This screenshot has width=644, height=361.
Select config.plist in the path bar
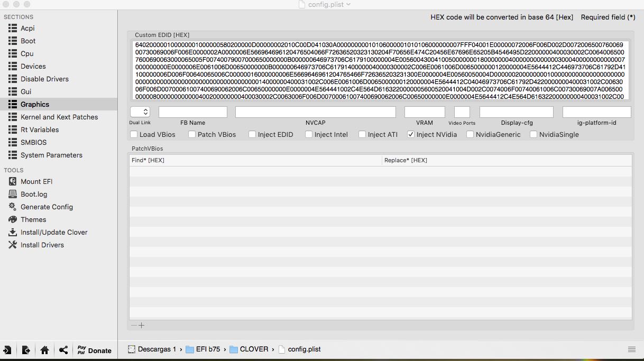point(299,349)
